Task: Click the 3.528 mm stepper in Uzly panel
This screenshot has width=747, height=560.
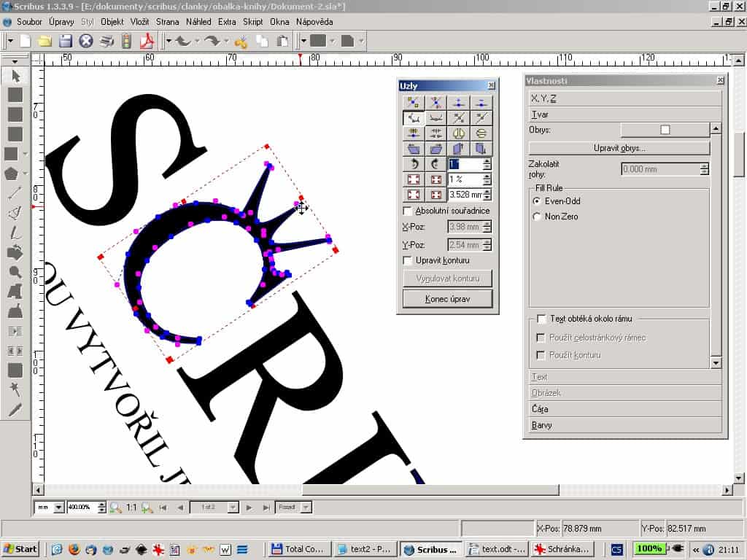Action: 487,195
